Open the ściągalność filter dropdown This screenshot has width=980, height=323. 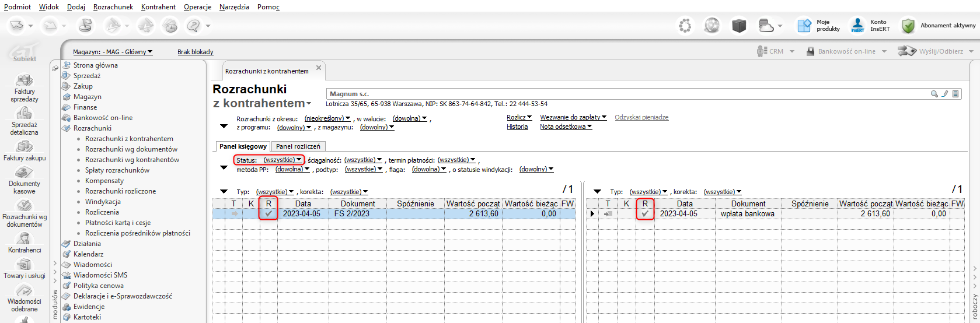[x=364, y=160]
